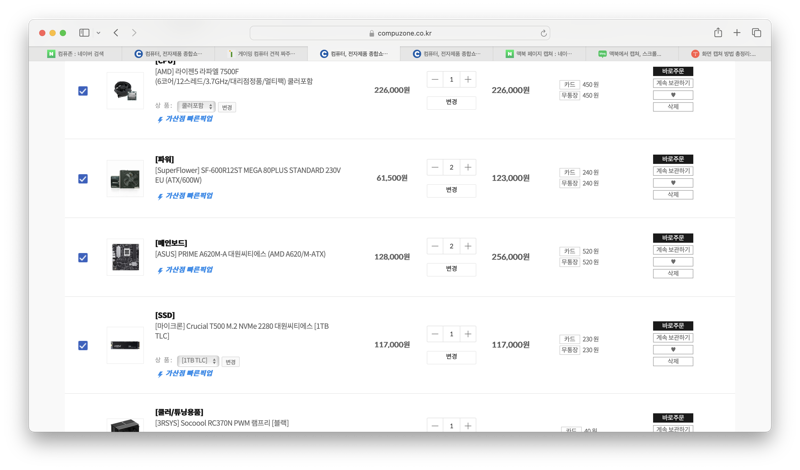
Task: Switch to the second browser tab
Action: point(168,54)
